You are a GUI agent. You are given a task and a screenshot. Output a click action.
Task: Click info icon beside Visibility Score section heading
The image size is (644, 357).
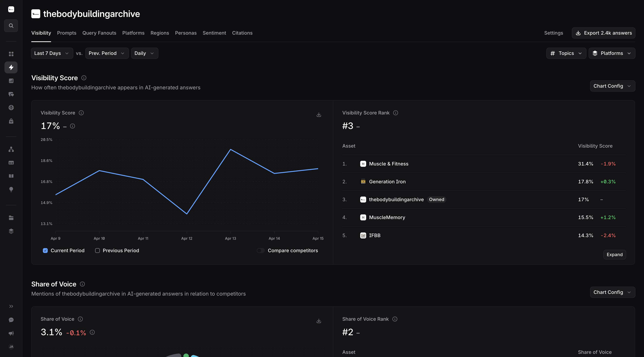(x=84, y=78)
